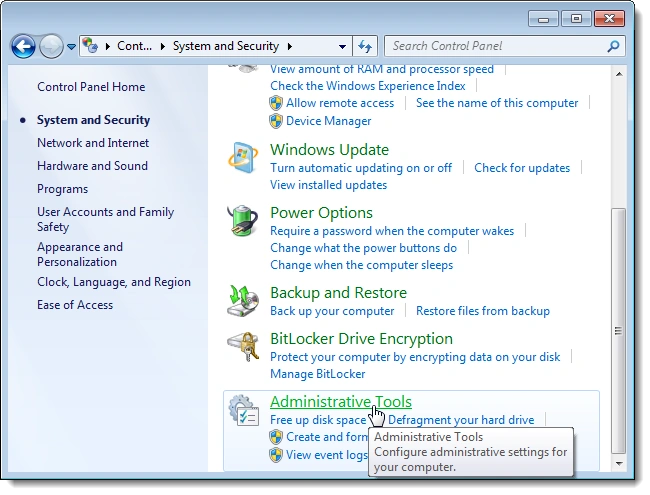Viewport: 650px width, 495px height.
Task: Click the BitLocker Drive Encryption lock icon
Action: [243, 347]
